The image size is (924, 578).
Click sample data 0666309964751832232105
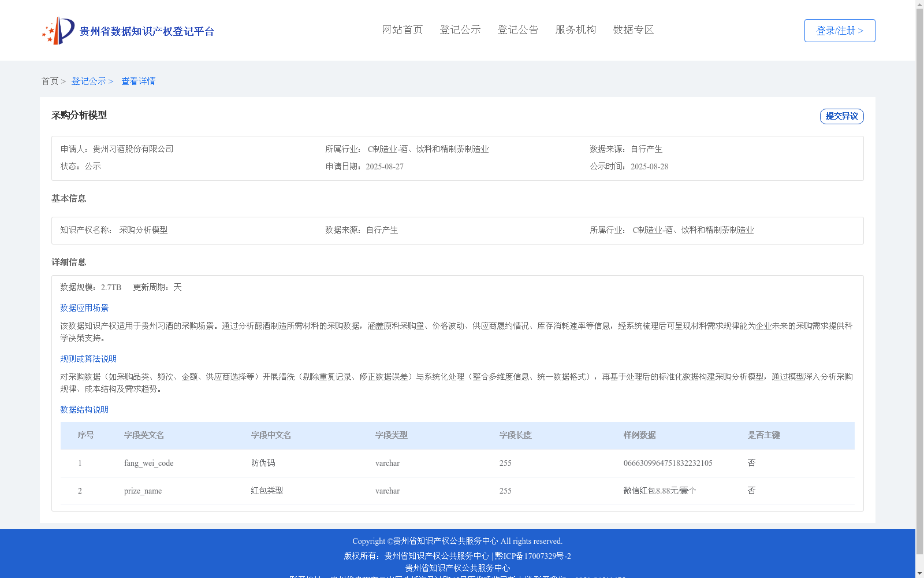click(668, 464)
